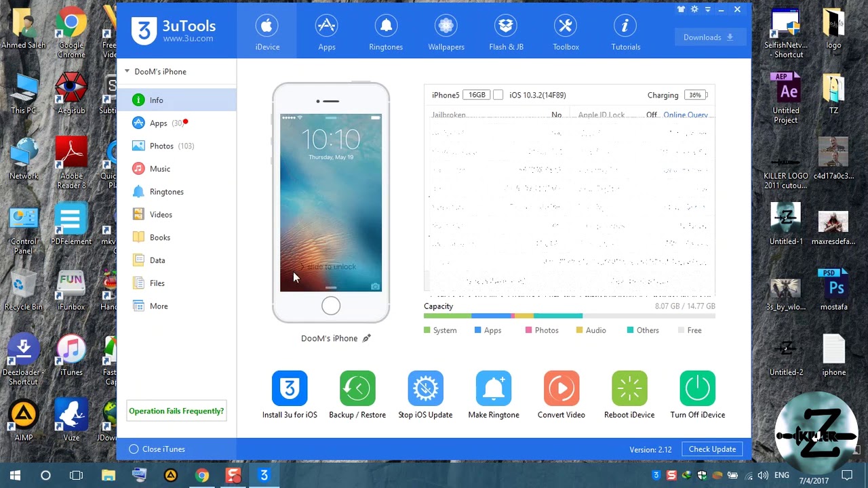This screenshot has width=868, height=488.
Task: Click the Convert Video icon
Action: click(x=561, y=388)
